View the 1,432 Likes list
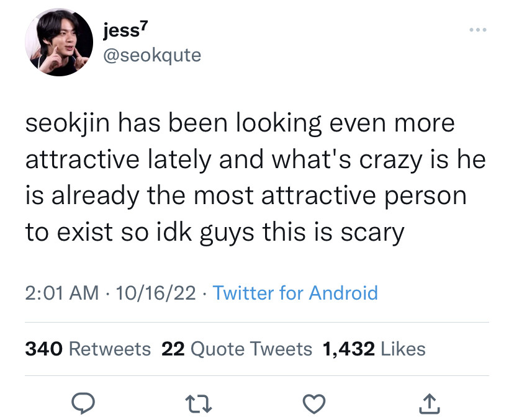The height and width of the screenshot is (420, 514). coord(374,349)
